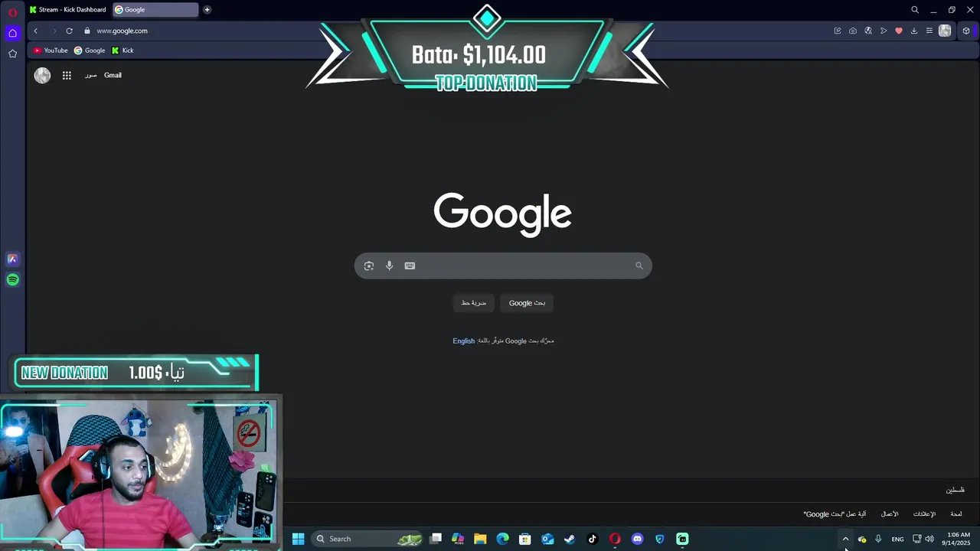
Task: Open لمحة About footer link
Action: pos(956,514)
